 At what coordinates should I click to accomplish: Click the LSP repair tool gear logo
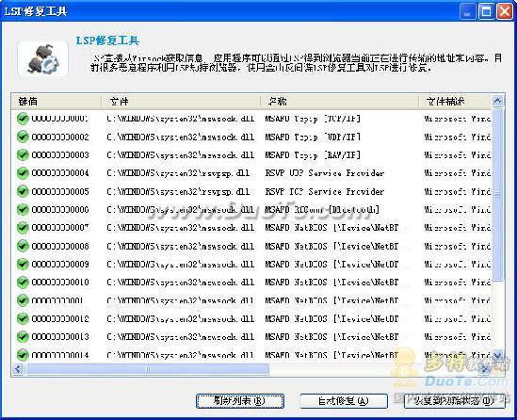43,58
